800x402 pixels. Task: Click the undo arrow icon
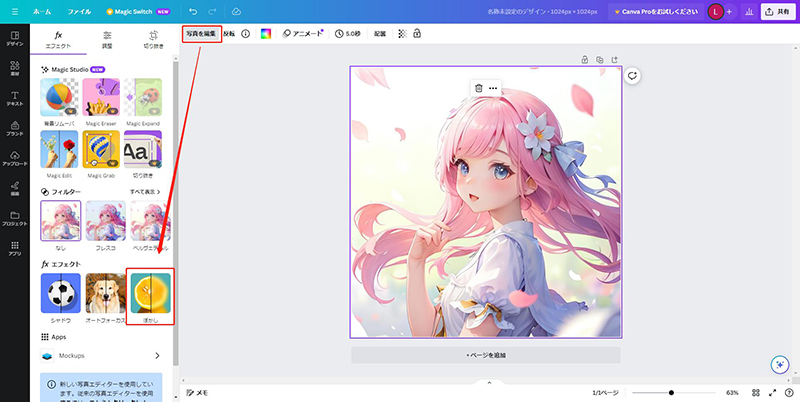coord(193,11)
